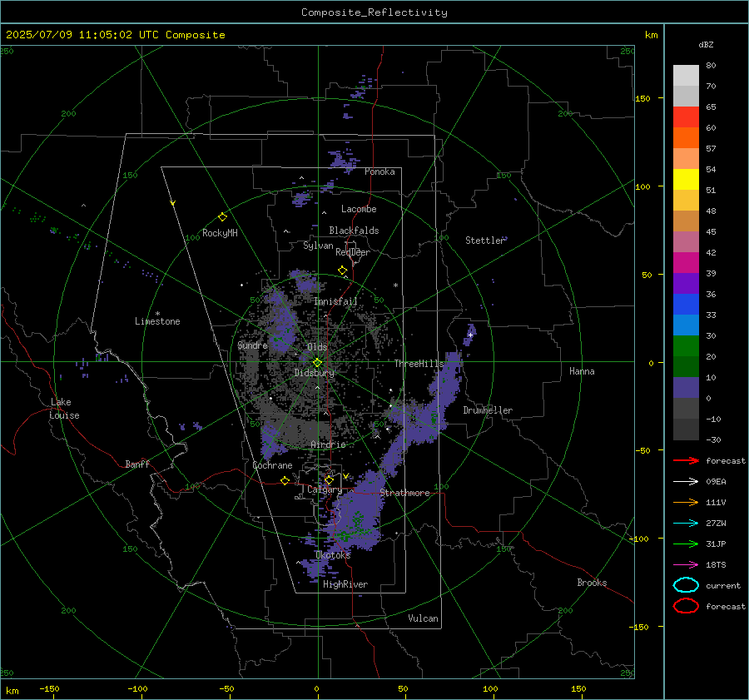Click the Airdrie city label
Screen dimensions: 749x700
point(328,444)
